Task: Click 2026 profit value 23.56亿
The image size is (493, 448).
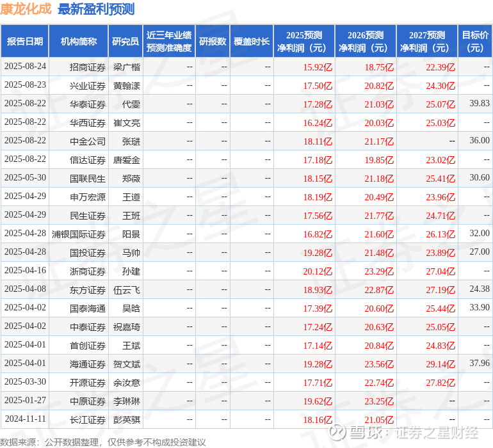Action: 379,364
